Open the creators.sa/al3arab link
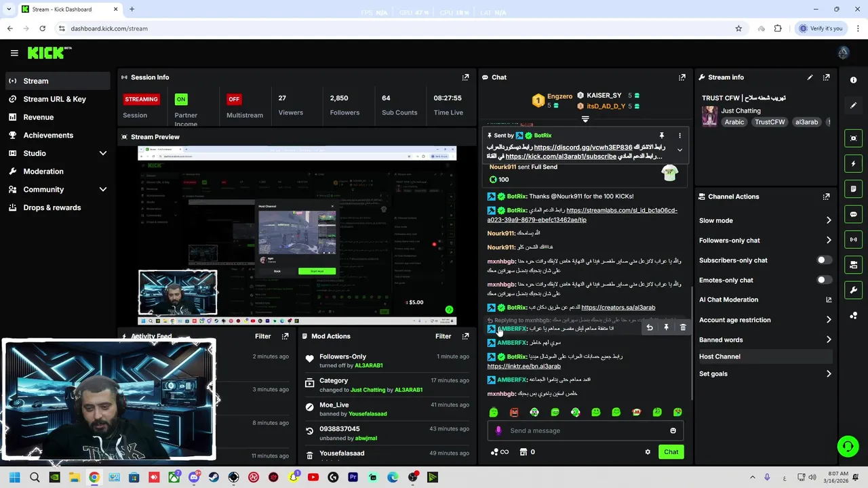This screenshot has width=868, height=488. point(618,308)
